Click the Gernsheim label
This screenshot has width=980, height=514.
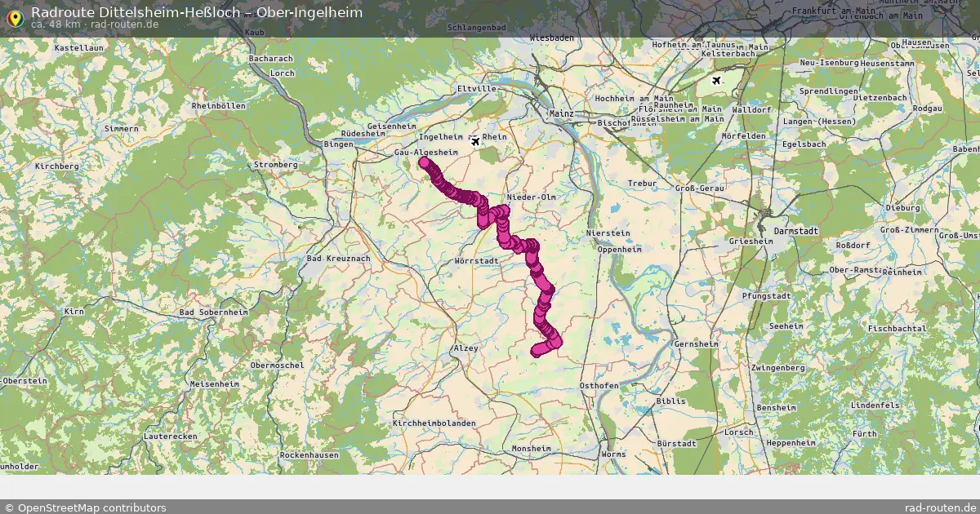pos(696,344)
